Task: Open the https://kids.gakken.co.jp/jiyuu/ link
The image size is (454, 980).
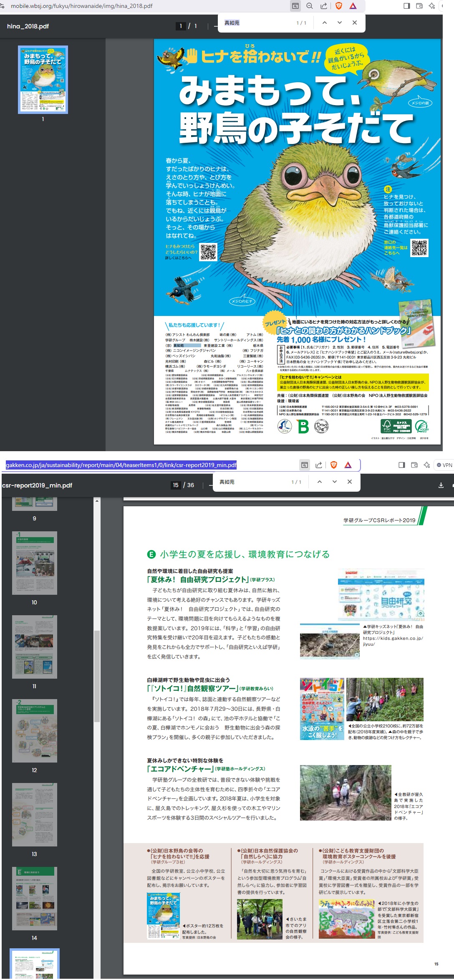Action: pyautogui.click(x=393, y=641)
